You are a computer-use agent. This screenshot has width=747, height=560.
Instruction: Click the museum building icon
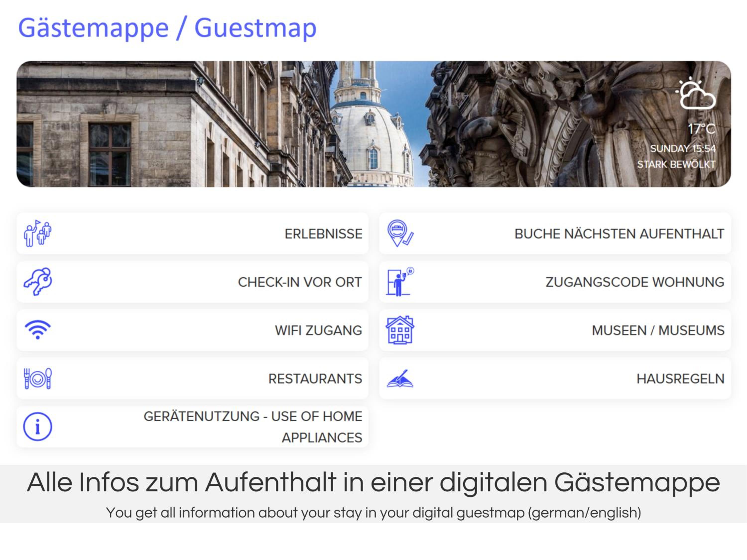pos(400,330)
